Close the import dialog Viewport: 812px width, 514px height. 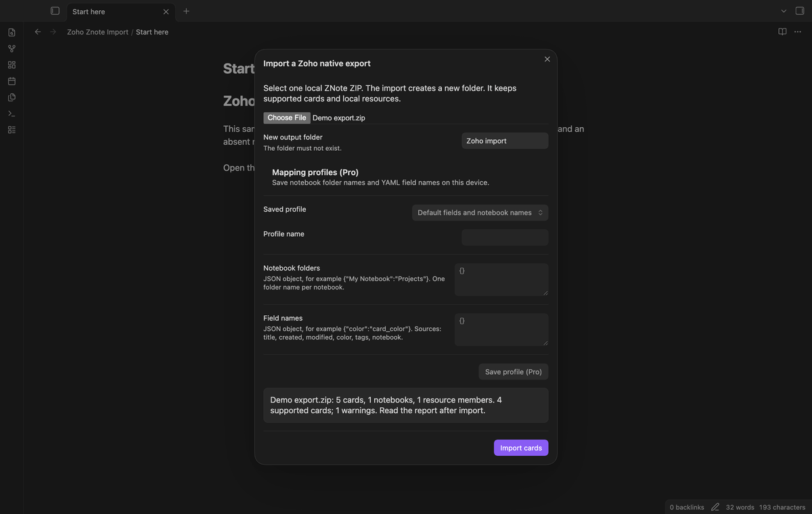547,59
